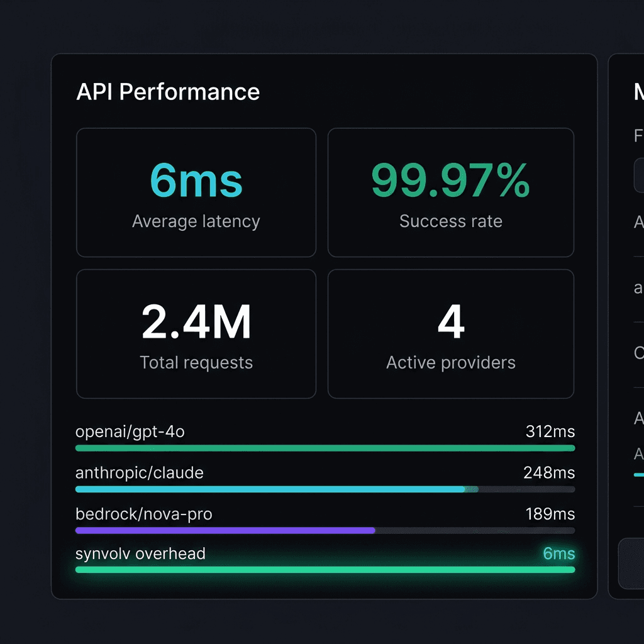Select the 2.4M total requests value
644x644 pixels.
pos(196,321)
